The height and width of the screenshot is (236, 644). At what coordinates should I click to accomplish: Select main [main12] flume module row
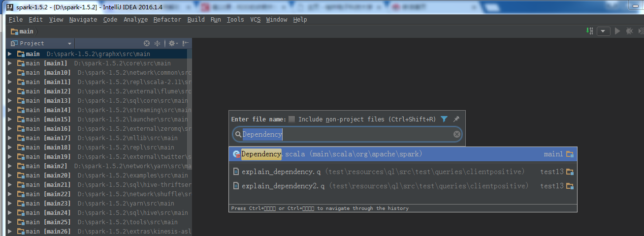pos(98,91)
